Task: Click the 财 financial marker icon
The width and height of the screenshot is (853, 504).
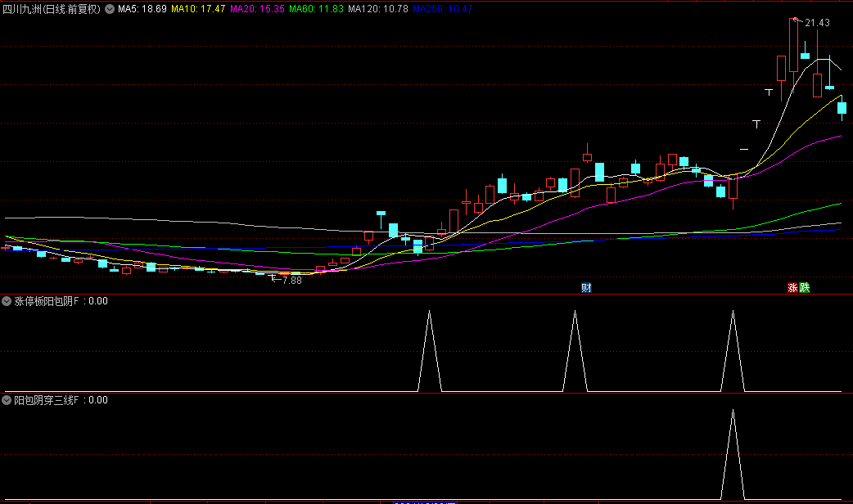Action: (x=586, y=287)
